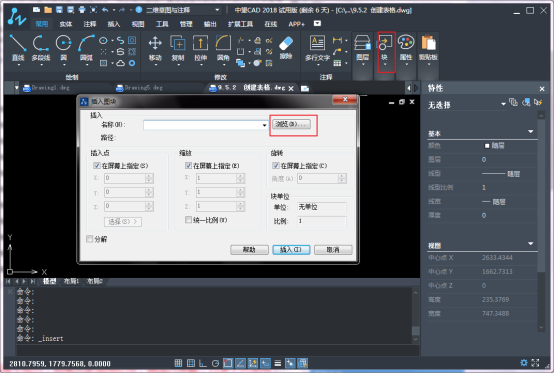Screen dimensions: 554x374
Task: Click the 颜色 color swatch value 随层
Action: 495,146
